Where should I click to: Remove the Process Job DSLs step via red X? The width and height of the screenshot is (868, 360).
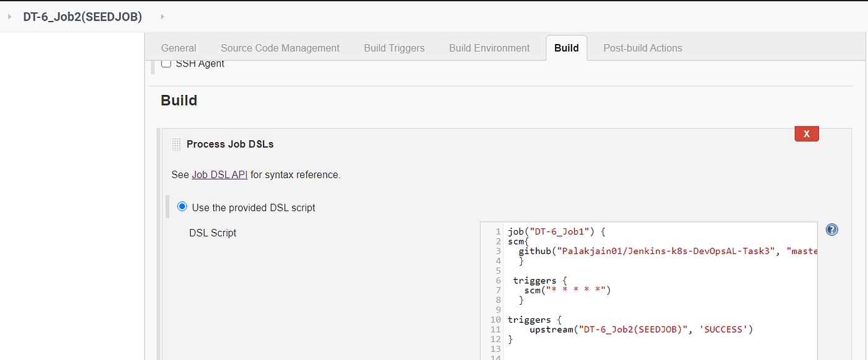(806, 133)
